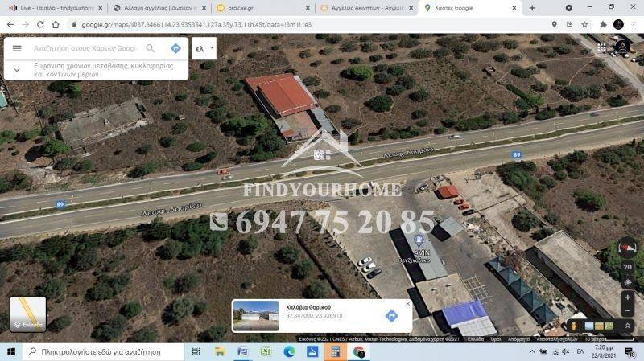Viewport: 644px width, 361px height.
Task: Get directions to Καλύβια Θορικού card
Action: 391,316
